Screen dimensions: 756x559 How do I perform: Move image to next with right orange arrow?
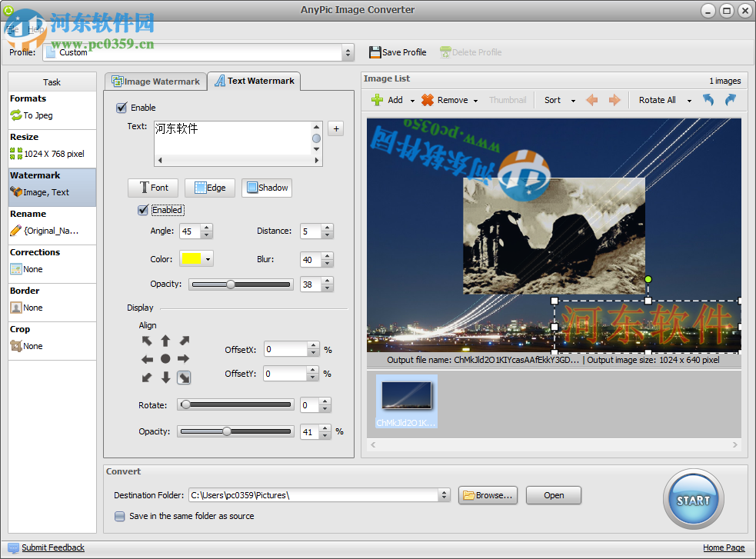(614, 100)
